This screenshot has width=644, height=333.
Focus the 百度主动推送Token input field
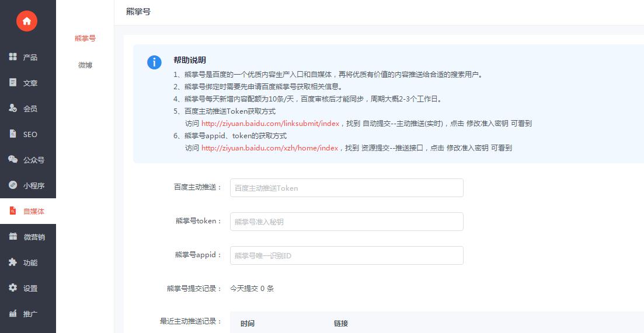click(347, 188)
